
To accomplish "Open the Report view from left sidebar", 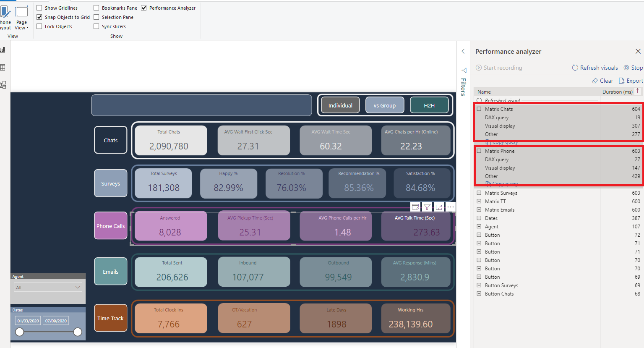I will (x=3, y=50).
